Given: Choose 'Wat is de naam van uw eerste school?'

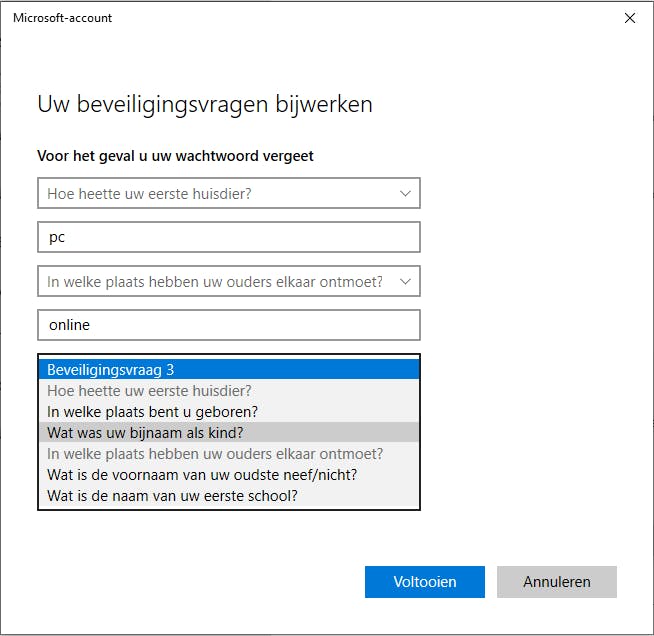Looking at the screenshot, I should point(228,496).
